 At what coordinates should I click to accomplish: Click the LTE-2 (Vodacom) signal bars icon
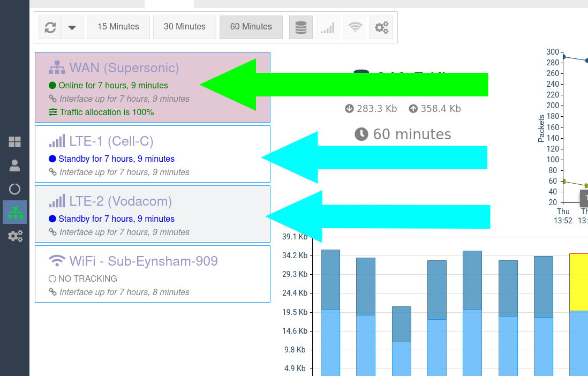tap(57, 201)
